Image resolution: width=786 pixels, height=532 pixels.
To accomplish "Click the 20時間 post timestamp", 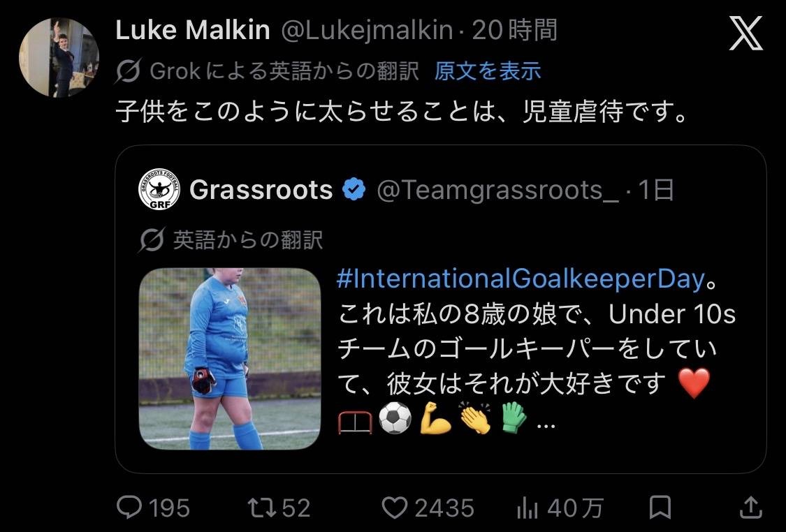I will [515, 31].
